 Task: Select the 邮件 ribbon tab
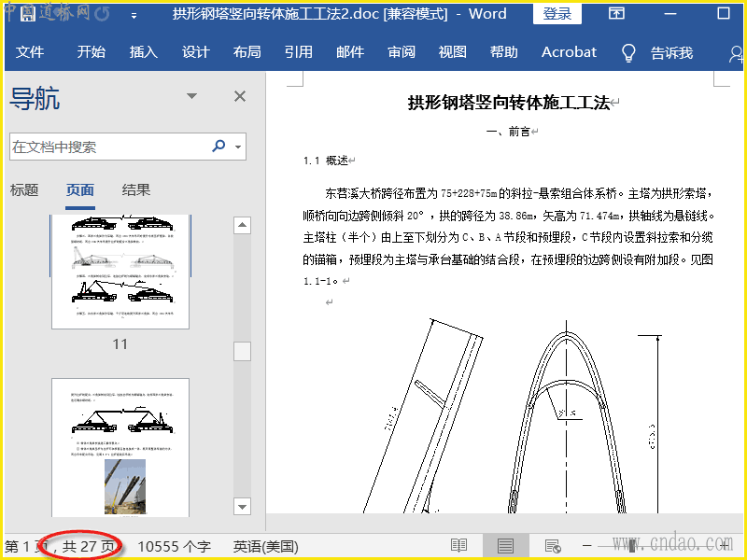click(x=349, y=51)
